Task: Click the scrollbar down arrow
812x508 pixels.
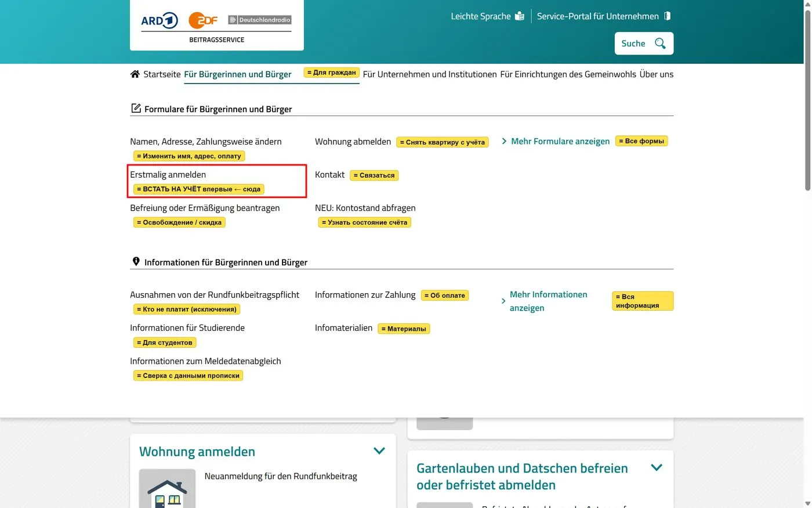Action: (808, 503)
